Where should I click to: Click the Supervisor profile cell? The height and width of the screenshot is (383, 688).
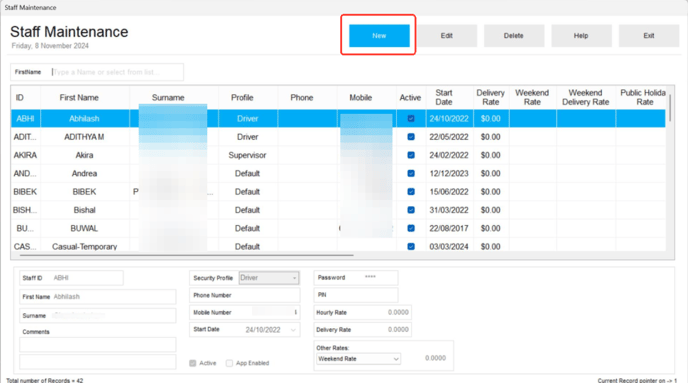click(248, 155)
